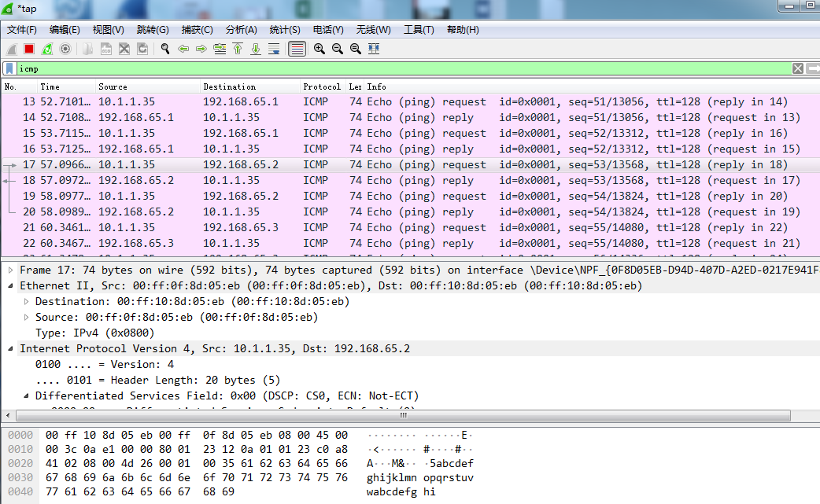
Task: Open the filter bookmarks menu
Action: pos(8,68)
